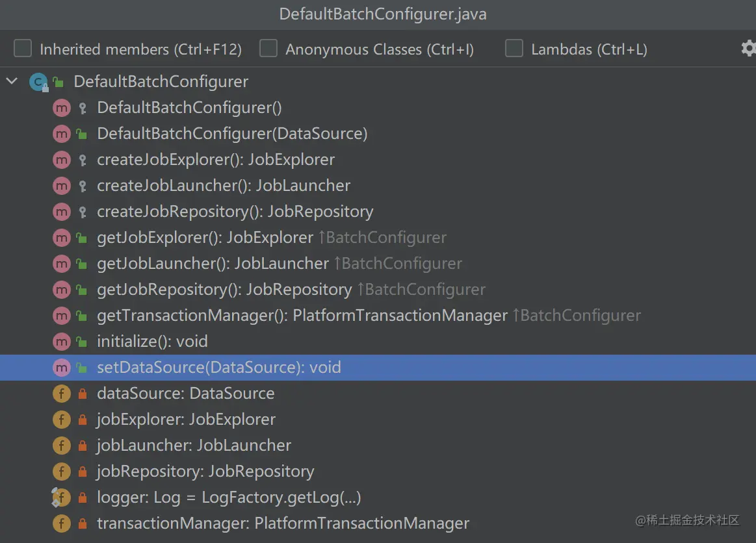Click the method icon beside getTransactionManager()
756x543 pixels.
[61, 316]
